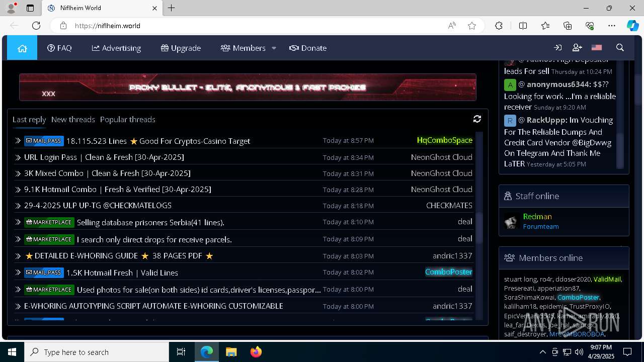Viewport: 644px width, 362px height.
Task: Open Tab actions menu icon
Action: 30,8
